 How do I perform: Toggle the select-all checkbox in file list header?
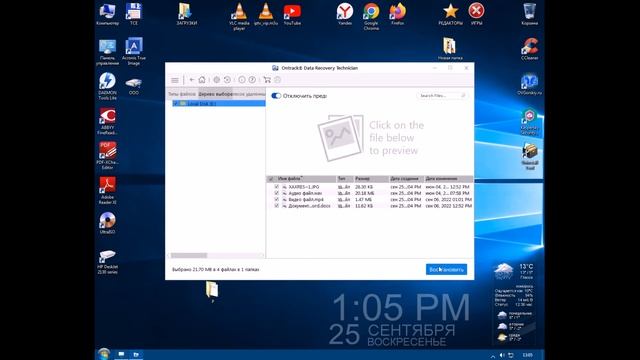click(x=271, y=179)
